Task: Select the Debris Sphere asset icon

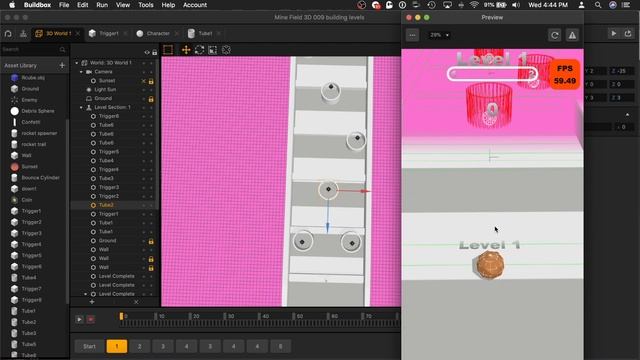Action: [x=15, y=111]
